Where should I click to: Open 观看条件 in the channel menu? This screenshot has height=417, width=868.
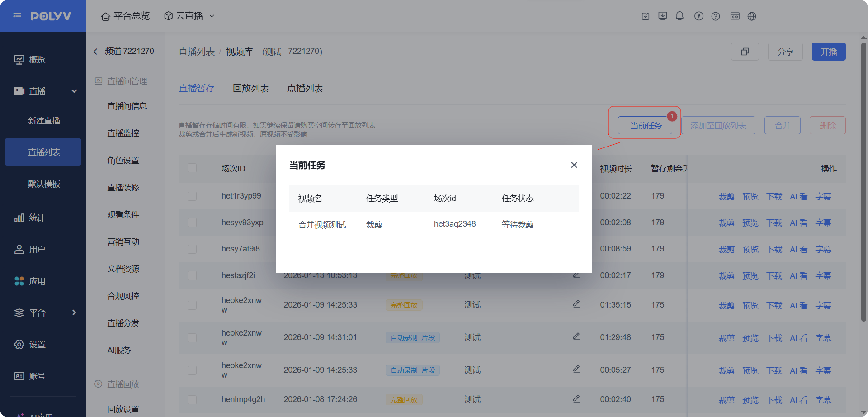[123, 215]
